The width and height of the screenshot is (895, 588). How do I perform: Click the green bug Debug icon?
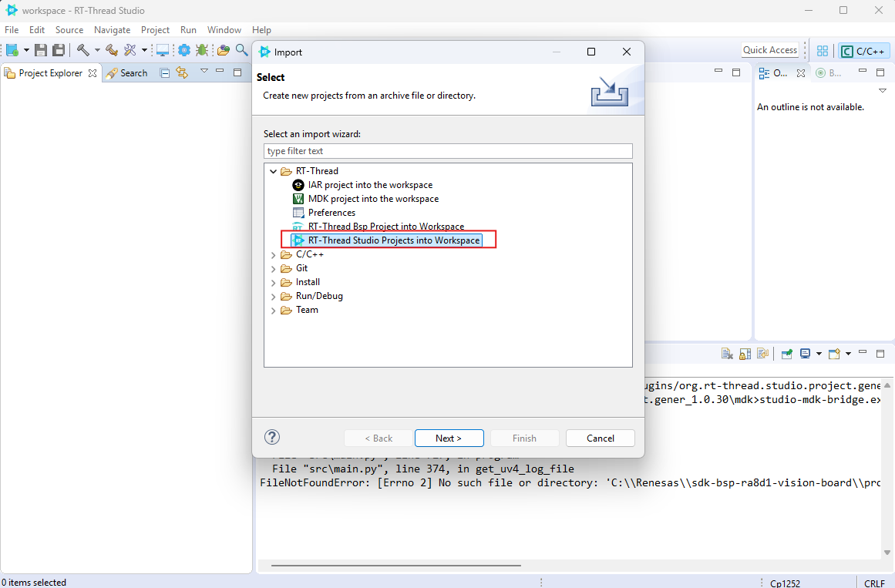(x=202, y=50)
